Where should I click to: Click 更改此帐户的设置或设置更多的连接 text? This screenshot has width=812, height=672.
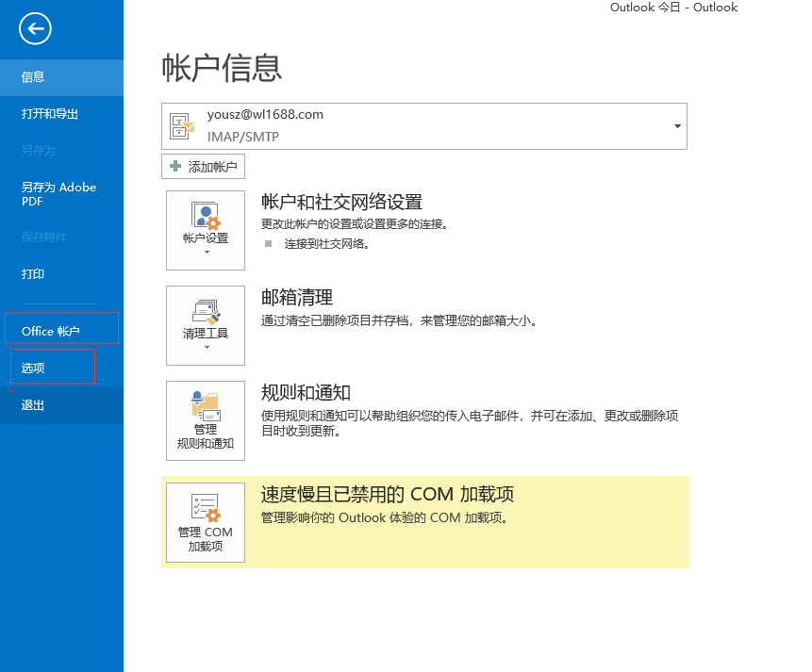tap(355, 224)
